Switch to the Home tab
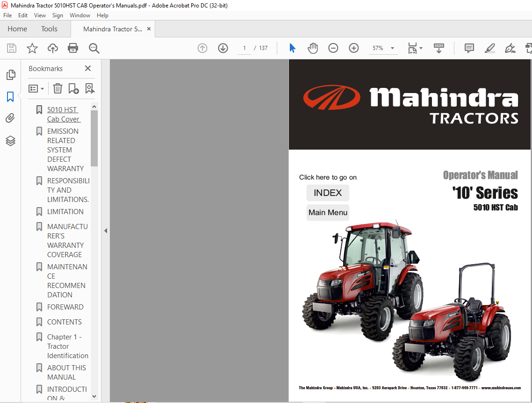532x403 pixels. [17, 29]
